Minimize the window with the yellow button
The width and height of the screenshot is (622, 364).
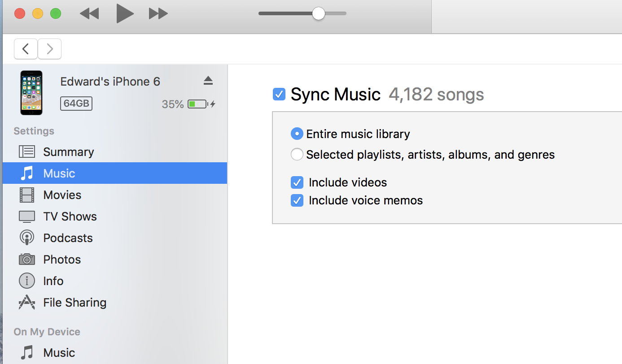point(38,13)
